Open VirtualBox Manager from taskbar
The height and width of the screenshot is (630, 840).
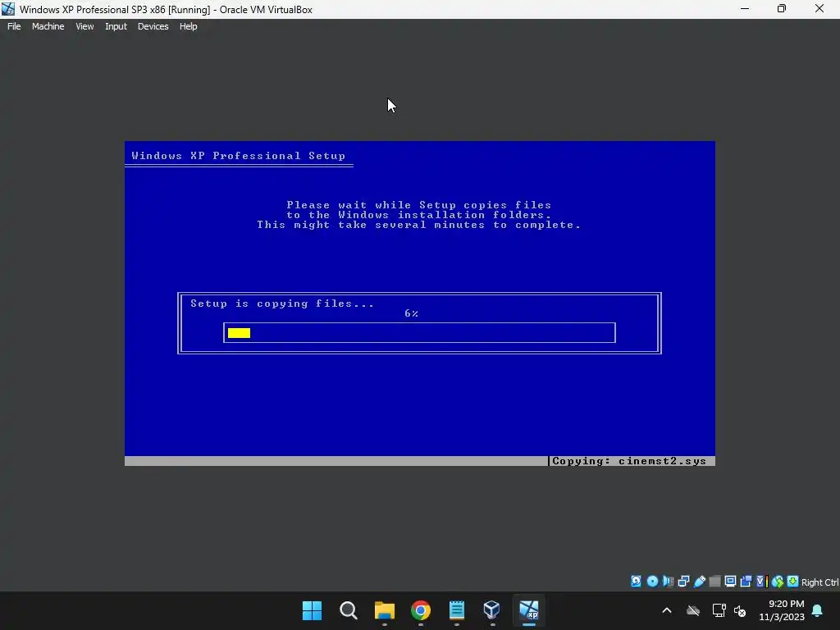pos(492,610)
